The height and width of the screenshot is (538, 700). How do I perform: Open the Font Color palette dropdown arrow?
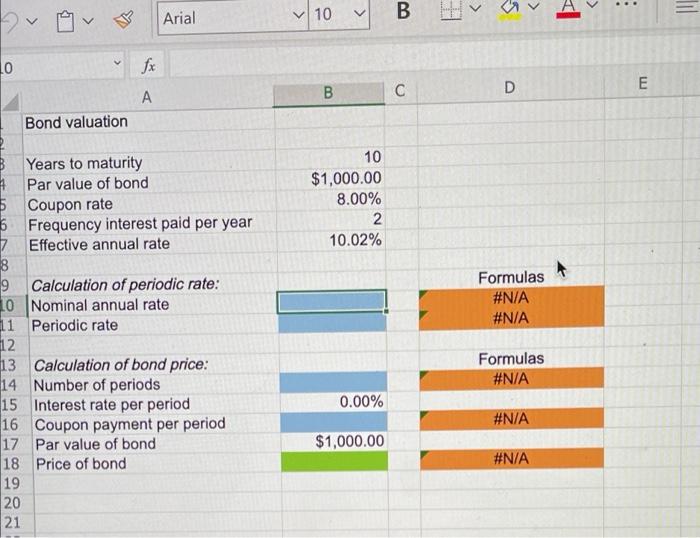coord(592,5)
